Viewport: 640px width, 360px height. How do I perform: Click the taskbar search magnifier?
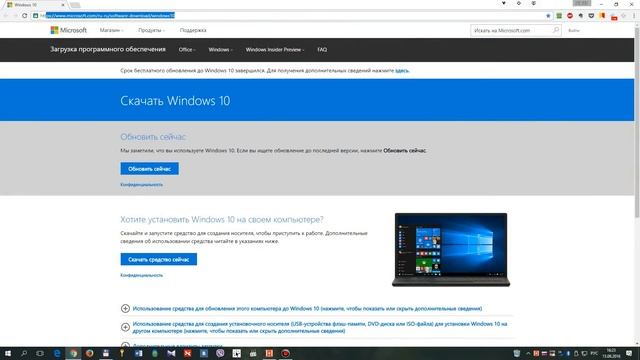pos(24,353)
